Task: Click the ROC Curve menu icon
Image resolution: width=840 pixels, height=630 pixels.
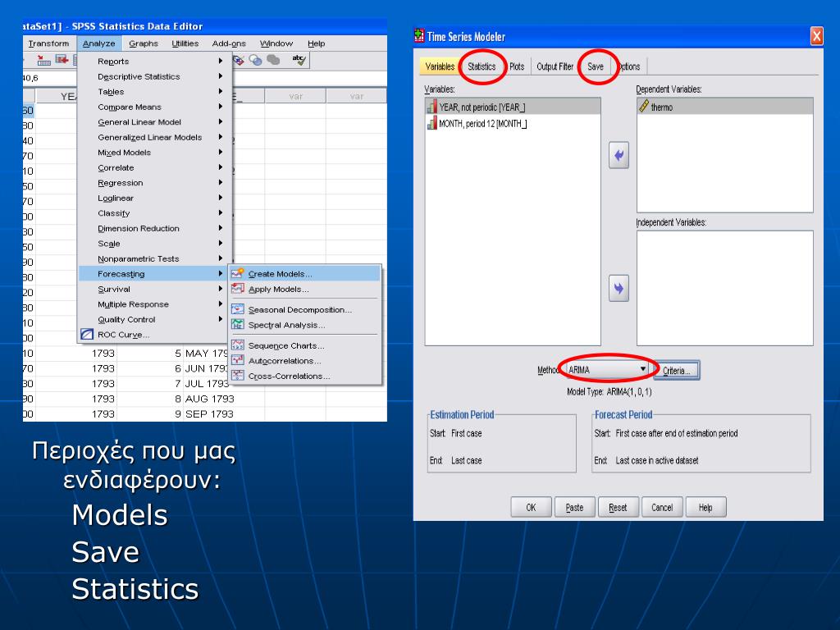Action: (87, 335)
